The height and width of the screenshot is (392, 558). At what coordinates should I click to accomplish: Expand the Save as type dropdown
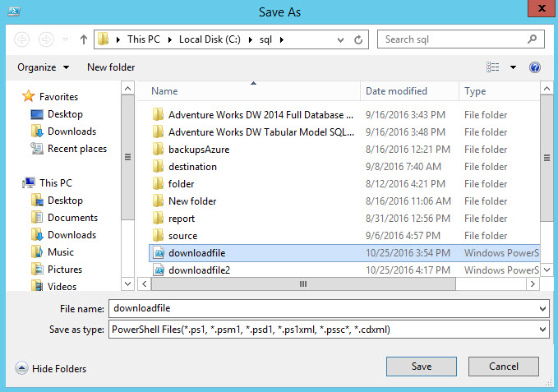[x=542, y=330]
